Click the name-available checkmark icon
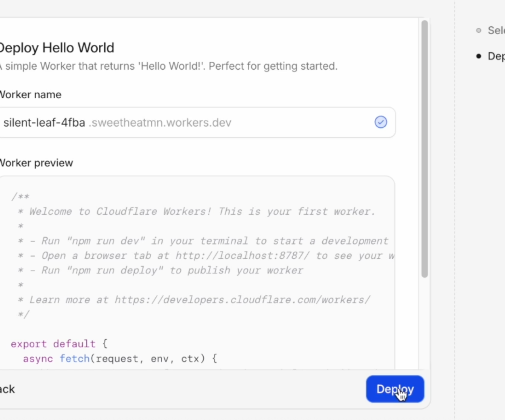 (381, 122)
